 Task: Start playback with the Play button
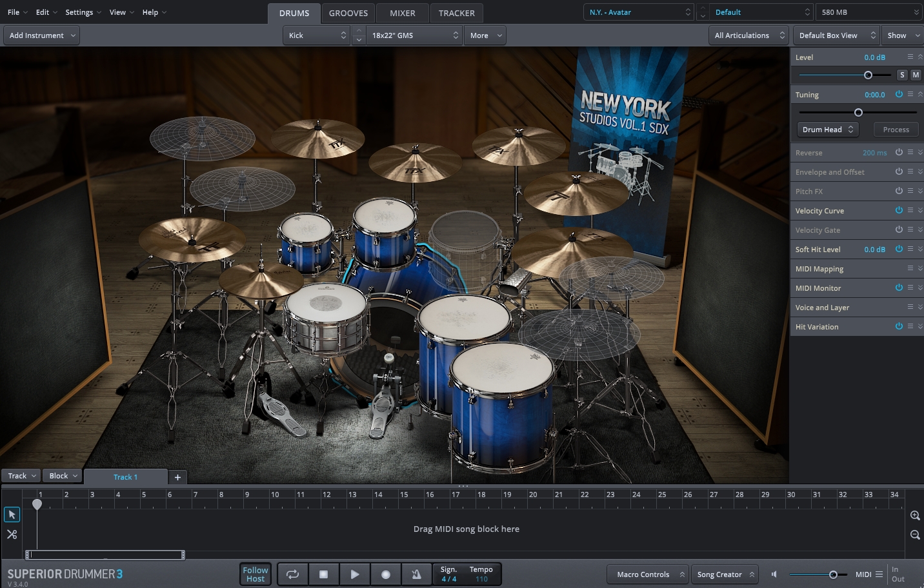(354, 574)
